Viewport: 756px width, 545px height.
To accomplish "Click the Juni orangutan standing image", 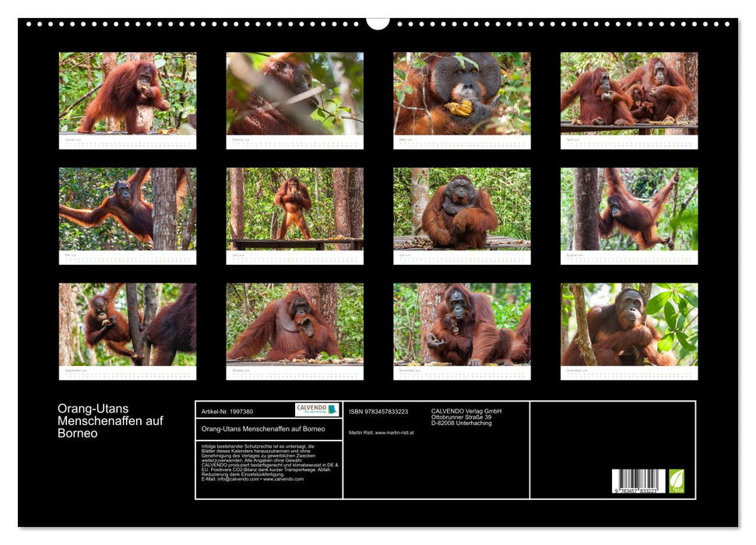I will coord(294,212).
